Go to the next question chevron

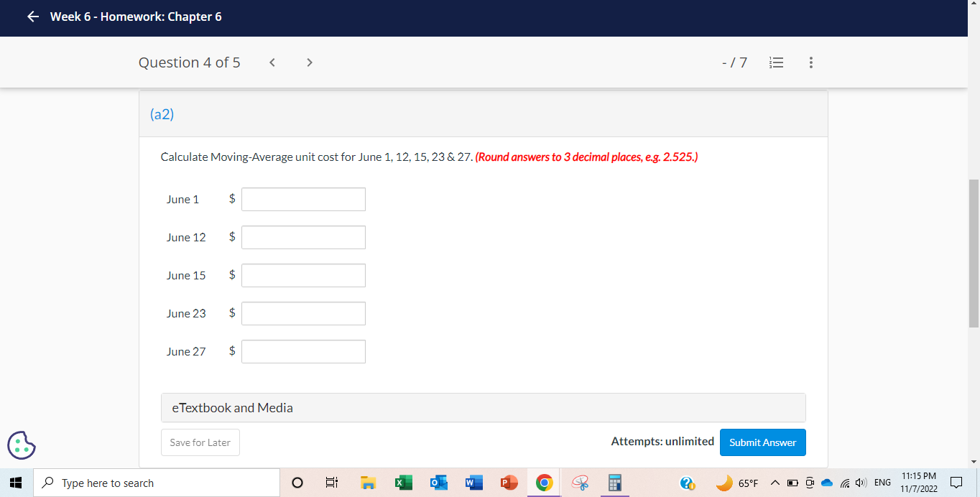point(309,62)
